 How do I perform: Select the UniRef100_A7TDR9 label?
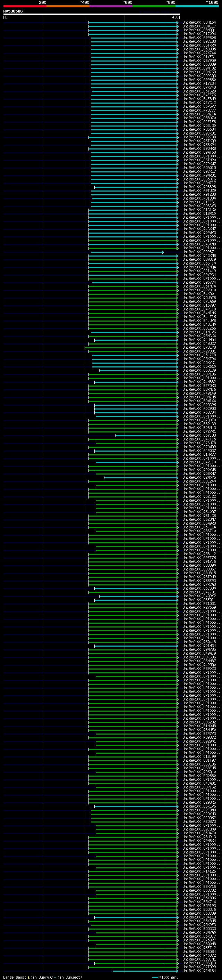pos(199,967)
